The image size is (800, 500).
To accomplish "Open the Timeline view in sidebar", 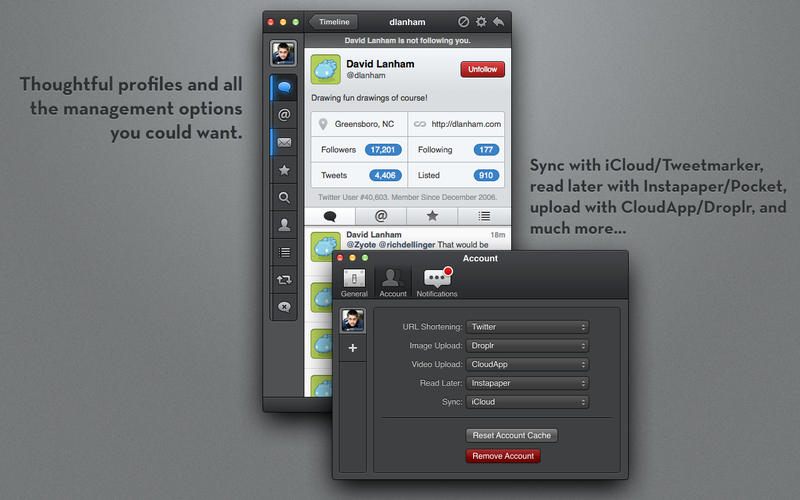I will click(x=284, y=88).
